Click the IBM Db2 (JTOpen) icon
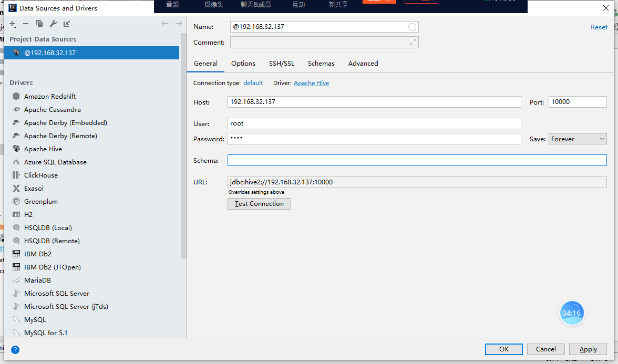 click(16, 267)
